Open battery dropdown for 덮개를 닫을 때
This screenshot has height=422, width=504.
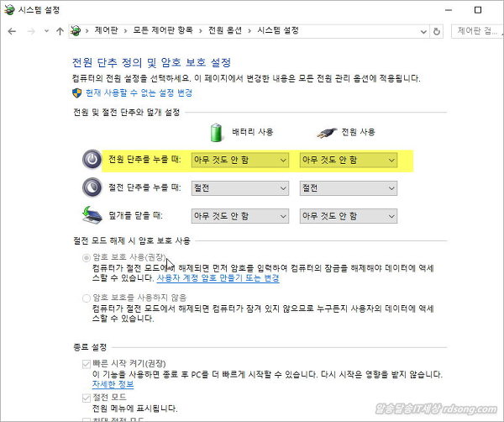point(239,216)
